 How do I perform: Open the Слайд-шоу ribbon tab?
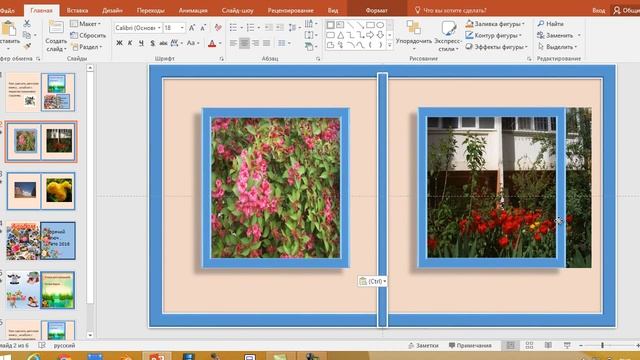click(x=238, y=10)
